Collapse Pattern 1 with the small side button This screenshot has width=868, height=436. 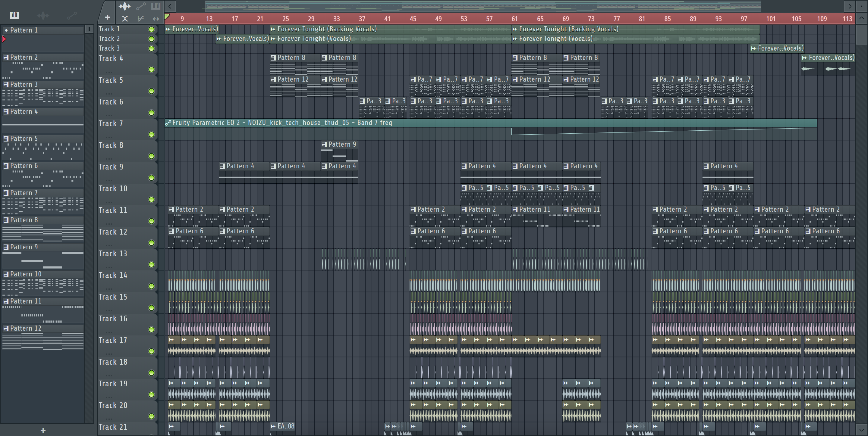(89, 29)
